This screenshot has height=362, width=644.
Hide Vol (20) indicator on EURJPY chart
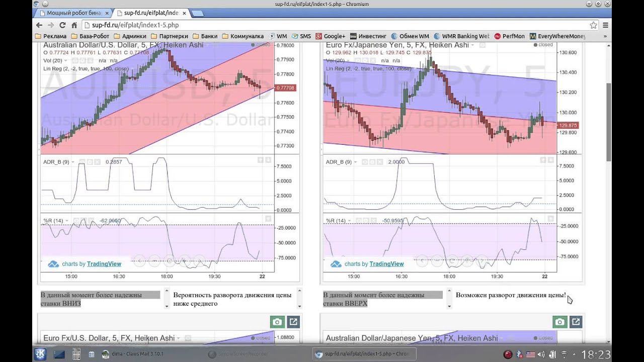(x=358, y=60)
